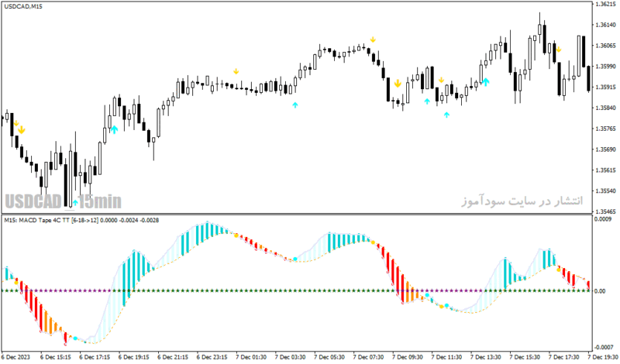Click the 7 Dec 13:30 time label

point(486,357)
